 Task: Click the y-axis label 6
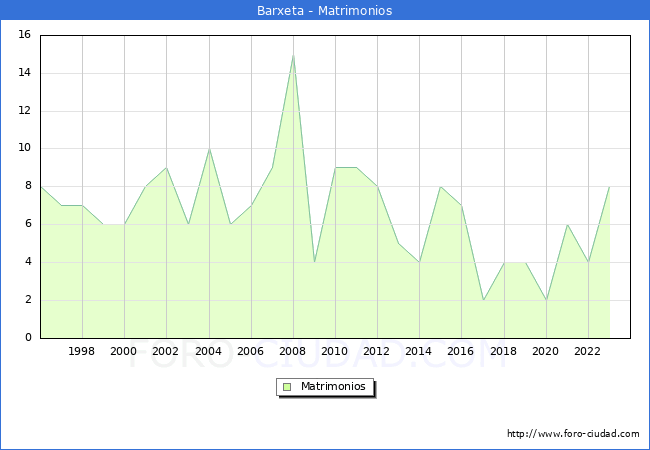tap(28, 224)
